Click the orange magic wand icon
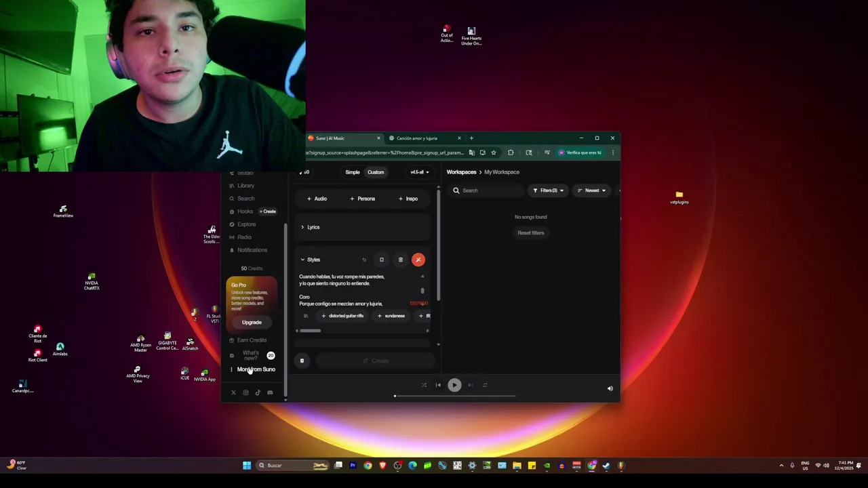Viewport: 868px width, 488px height. (418, 260)
